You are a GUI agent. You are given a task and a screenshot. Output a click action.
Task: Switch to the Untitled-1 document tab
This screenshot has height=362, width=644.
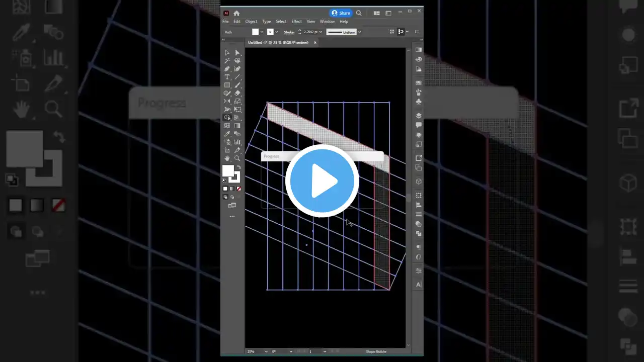[x=278, y=43]
